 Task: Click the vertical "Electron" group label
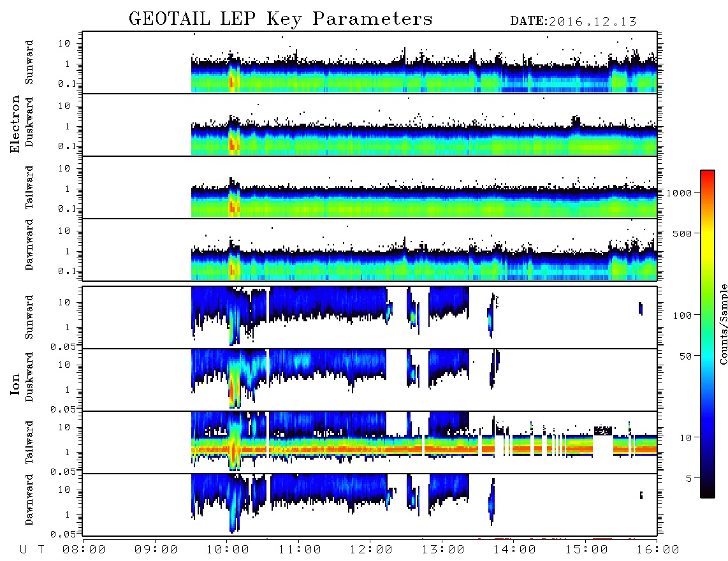click(x=15, y=124)
